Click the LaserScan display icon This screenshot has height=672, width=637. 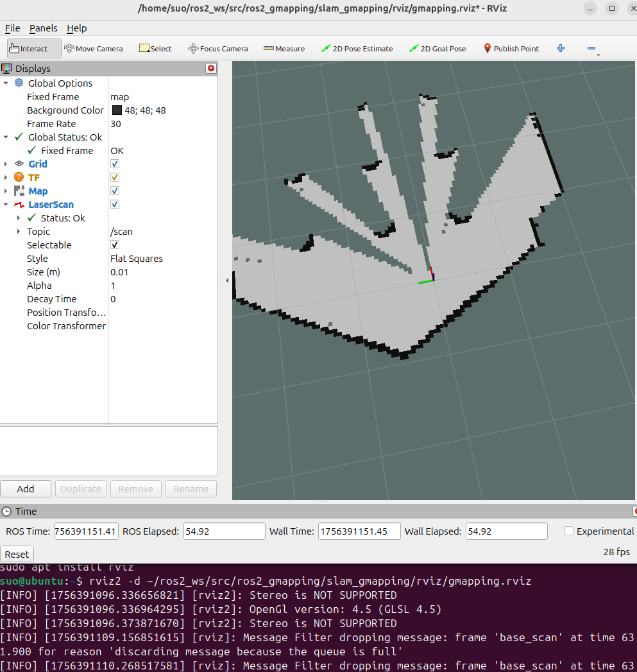(19, 205)
